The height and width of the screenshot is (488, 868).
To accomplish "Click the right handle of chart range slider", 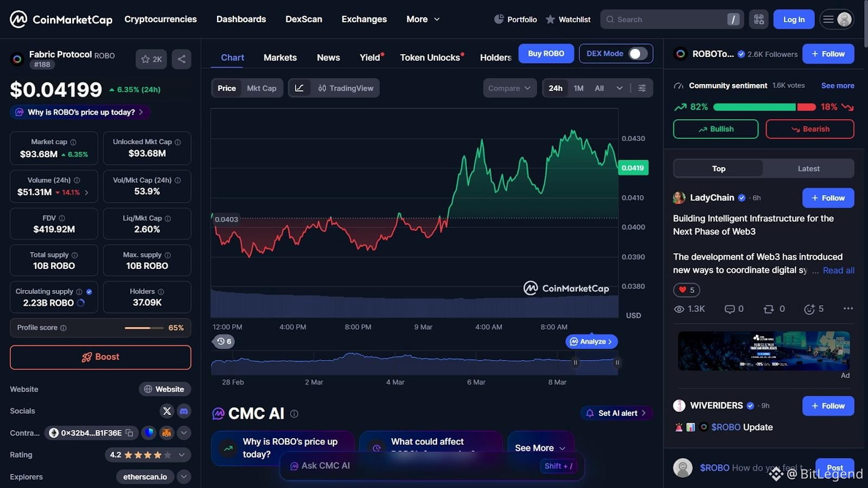I will point(617,362).
